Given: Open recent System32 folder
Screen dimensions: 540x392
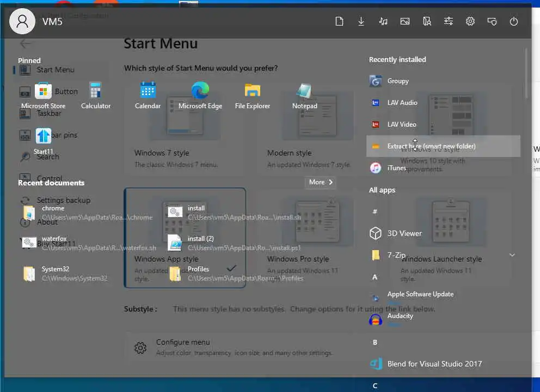Looking at the screenshot, I should (65, 273).
